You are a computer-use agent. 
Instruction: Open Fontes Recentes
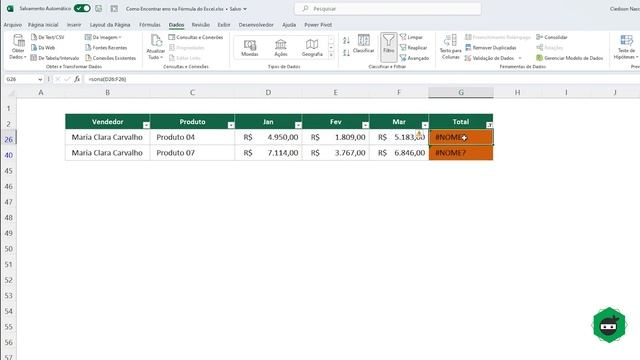point(106,48)
